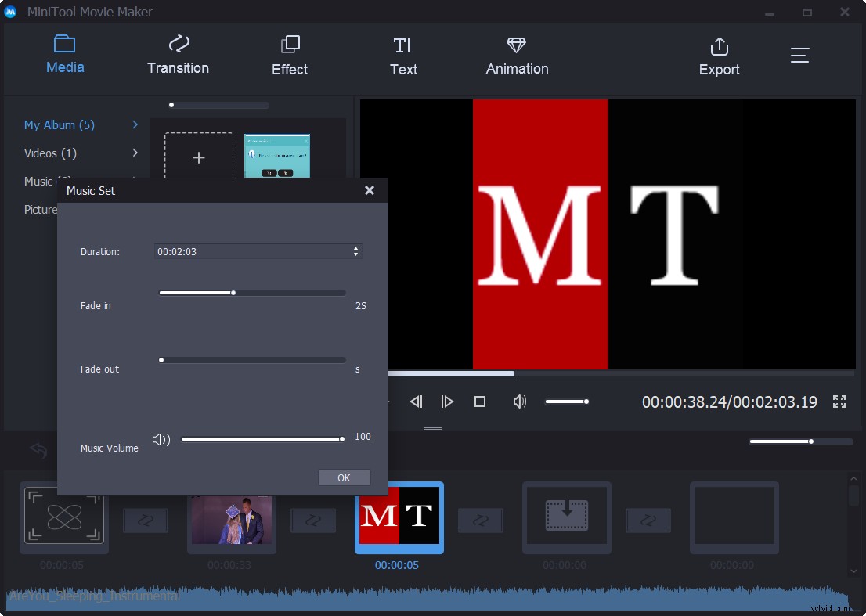Enter fullscreen preview mode
This screenshot has height=616, width=866.
click(839, 402)
